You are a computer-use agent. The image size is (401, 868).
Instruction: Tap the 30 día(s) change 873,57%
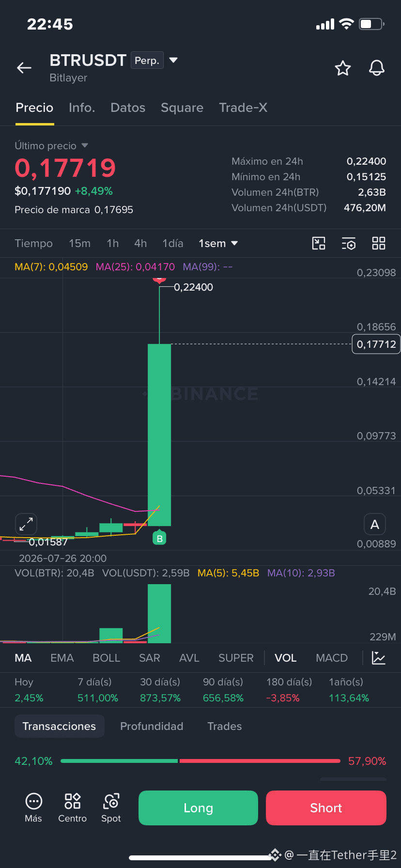(160, 698)
